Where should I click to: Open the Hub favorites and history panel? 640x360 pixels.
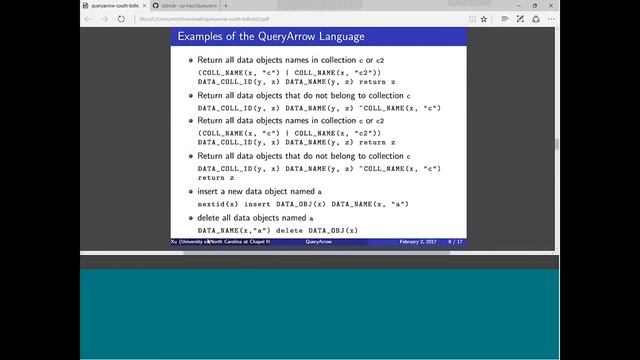pos(504,19)
